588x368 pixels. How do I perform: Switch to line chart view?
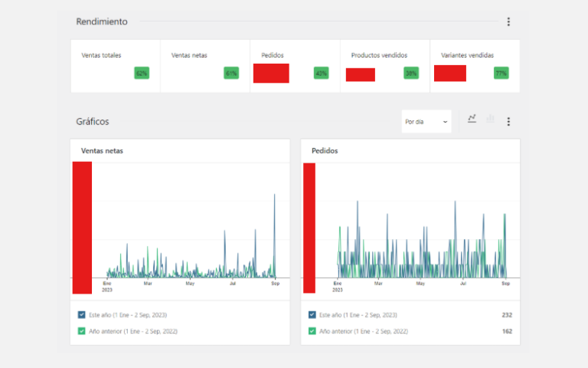pyautogui.click(x=472, y=119)
